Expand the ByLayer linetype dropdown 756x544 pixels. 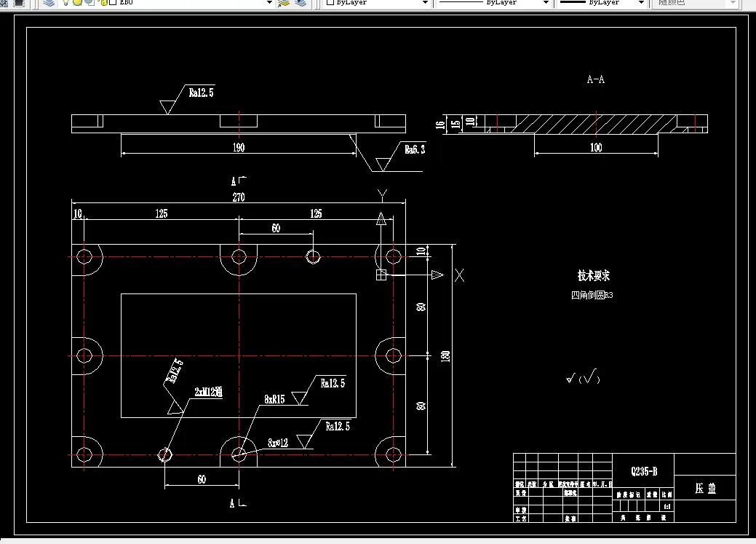tap(546, 2)
